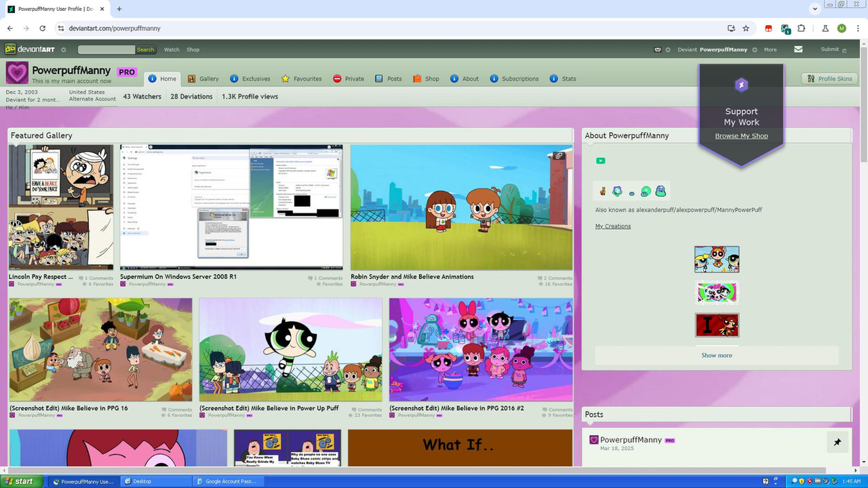Click the green YouTube icon in About panel
Screen dimensions: 868x488
600,161
